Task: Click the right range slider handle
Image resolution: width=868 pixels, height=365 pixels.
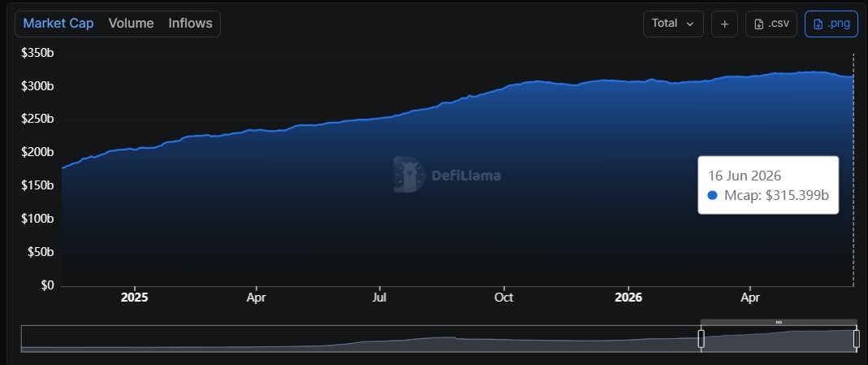Action: click(857, 338)
